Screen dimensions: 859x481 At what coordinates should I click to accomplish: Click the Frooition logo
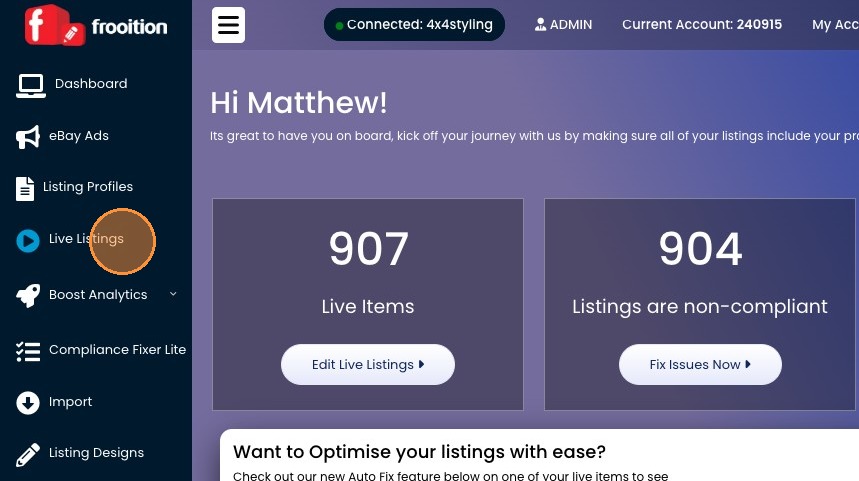pyautogui.click(x=95, y=25)
